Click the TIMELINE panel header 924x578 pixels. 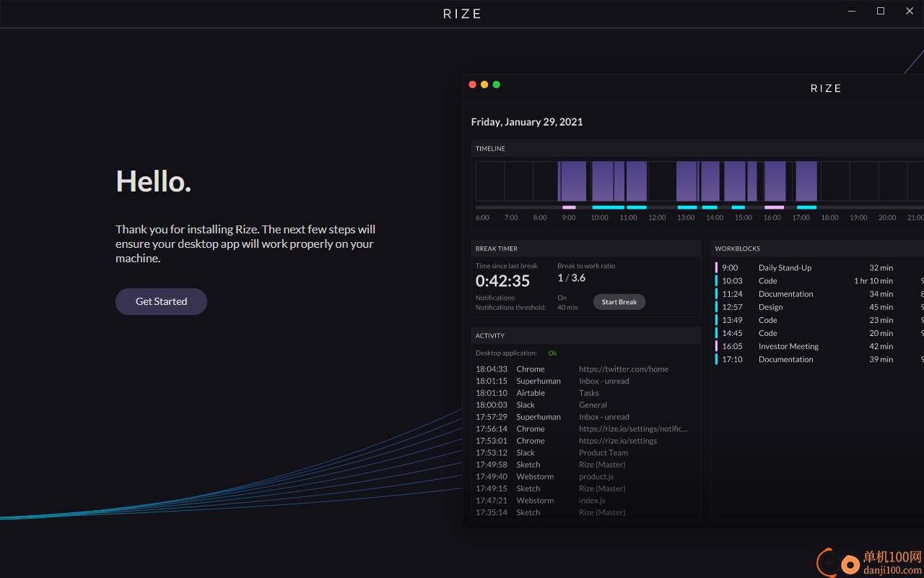pos(697,148)
